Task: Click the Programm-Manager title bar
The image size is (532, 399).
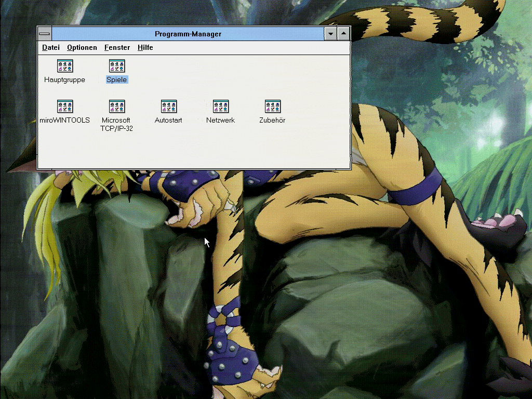Action: pos(188,34)
